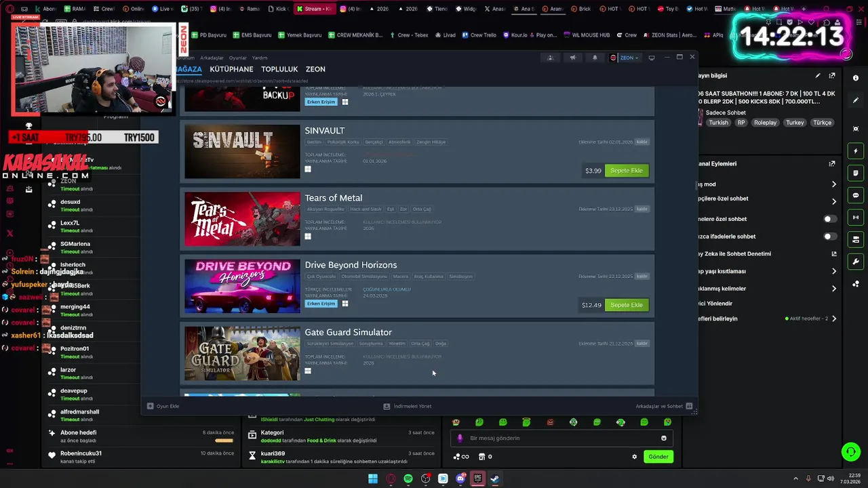868x488 pixels.
Task: Remove Gate Guard Simulator from wishlist
Action: 642,343
